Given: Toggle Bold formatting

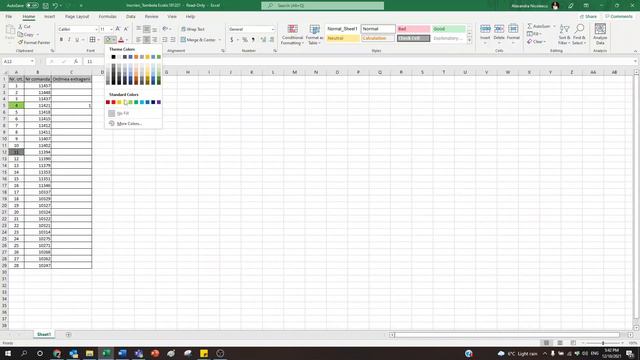Looking at the screenshot, I should click(x=61, y=40).
